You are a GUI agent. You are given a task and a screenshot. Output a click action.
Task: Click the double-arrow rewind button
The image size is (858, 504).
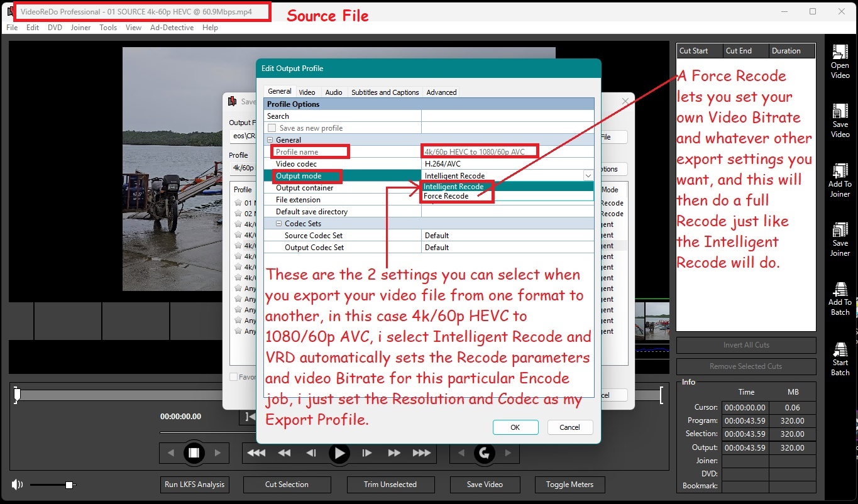284,452
